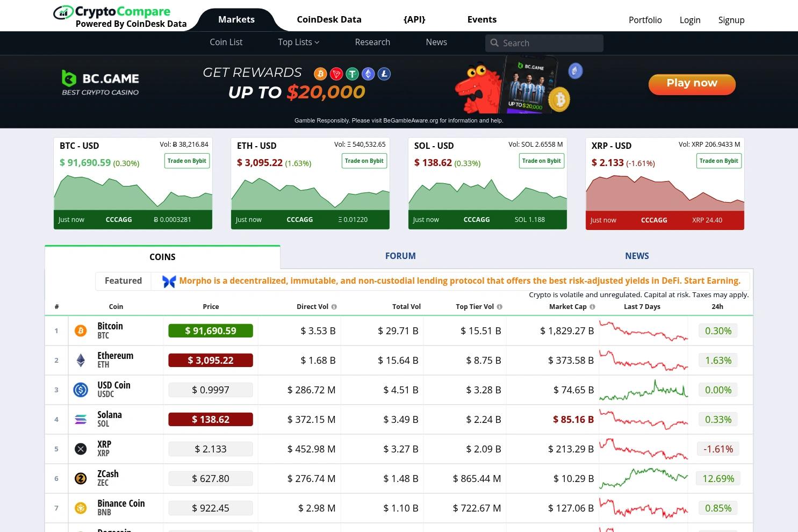The height and width of the screenshot is (532, 798).
Task: Open the Portfolio page
Action: (x=645, y=20)
